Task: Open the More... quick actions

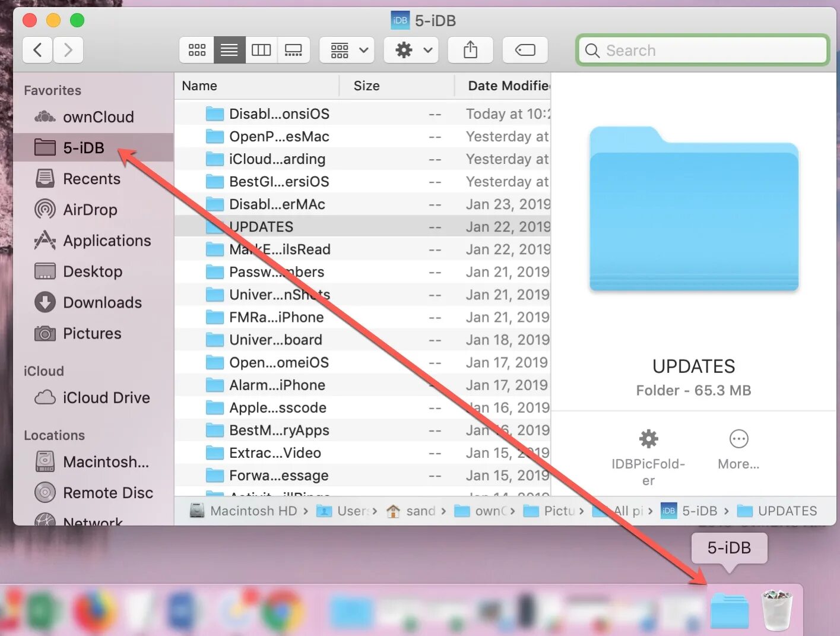Action: pyautogui.click(x=738, y=450)
